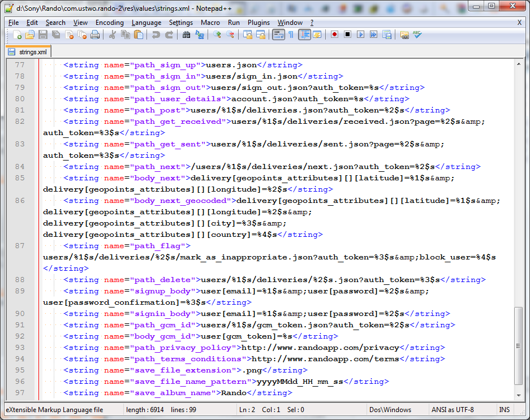Save the file with the floppy icon

coord(43,34)
